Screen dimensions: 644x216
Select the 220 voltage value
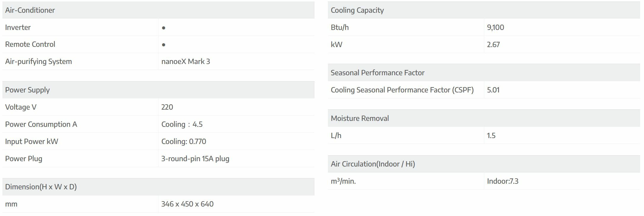[167, 107]
